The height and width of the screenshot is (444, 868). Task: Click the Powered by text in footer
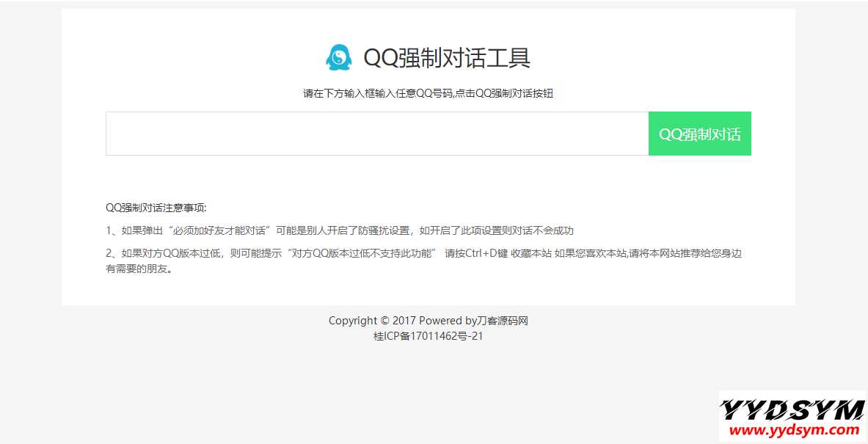pos(448,321)
